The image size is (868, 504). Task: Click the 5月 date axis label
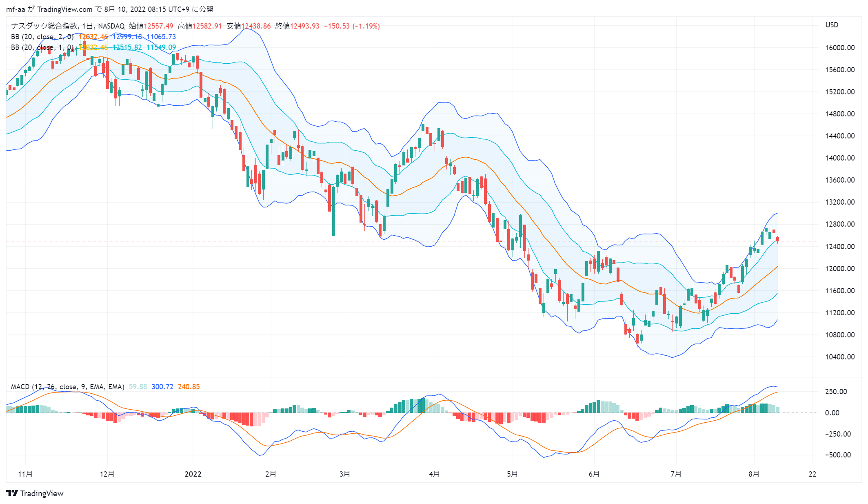pyautogui.click(x=512, y=474)
